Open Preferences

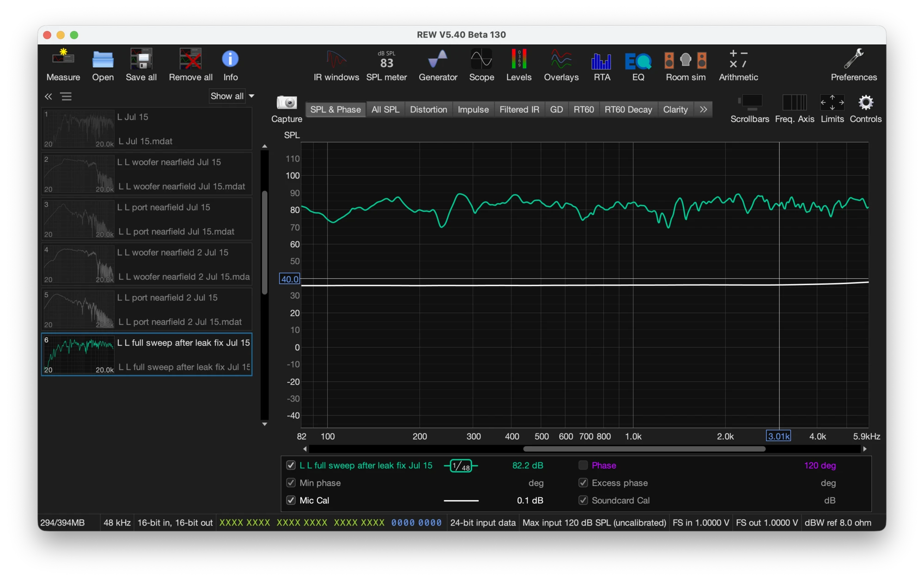pyautogui.click(x=853, y=65)
